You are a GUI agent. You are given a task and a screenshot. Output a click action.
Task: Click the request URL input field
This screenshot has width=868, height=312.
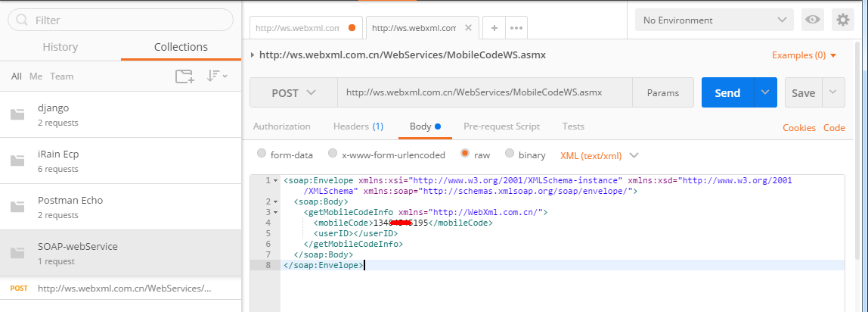485,92
